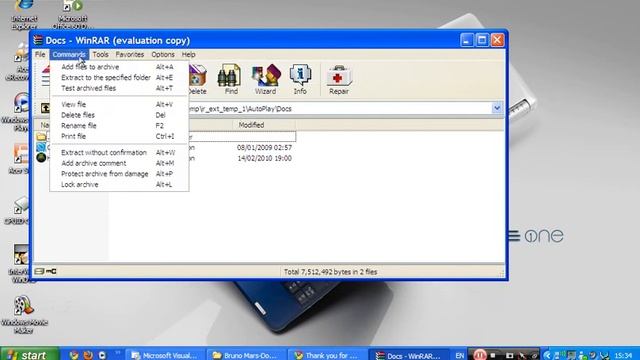Click the 15:34 system clock
Image resolution: width=640 pixels, height=360 pixels.
pos(623,356)
